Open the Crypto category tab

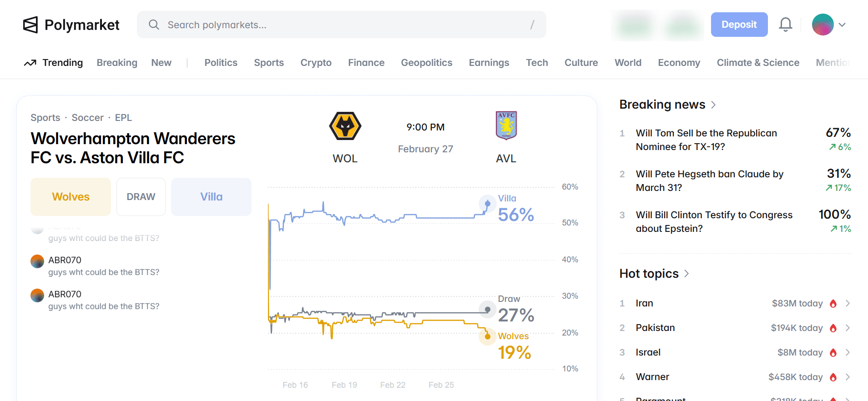click(316, 63)
